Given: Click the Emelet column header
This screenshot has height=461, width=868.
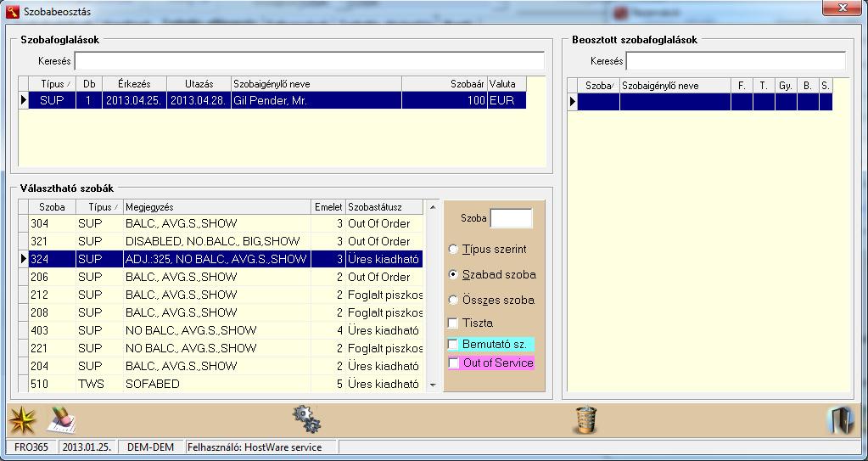Looking at the screenshot, I should tap(328, 207).
